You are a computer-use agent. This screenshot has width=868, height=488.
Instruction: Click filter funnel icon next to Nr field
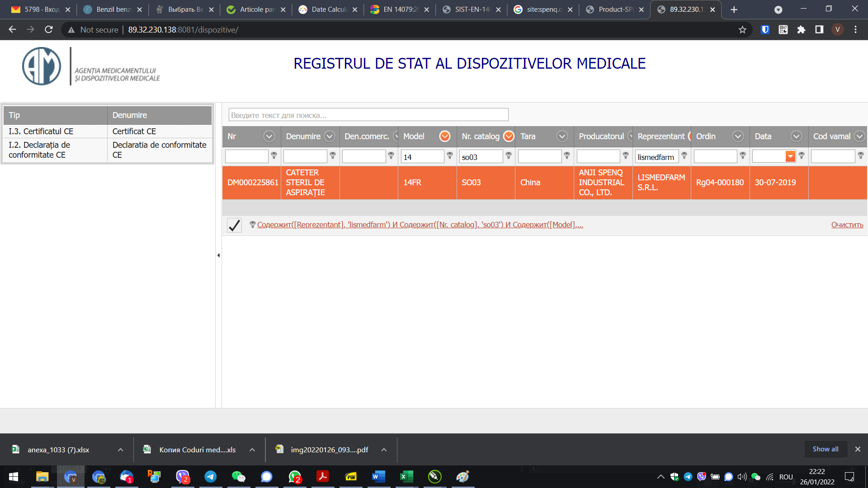click(274, 155)
